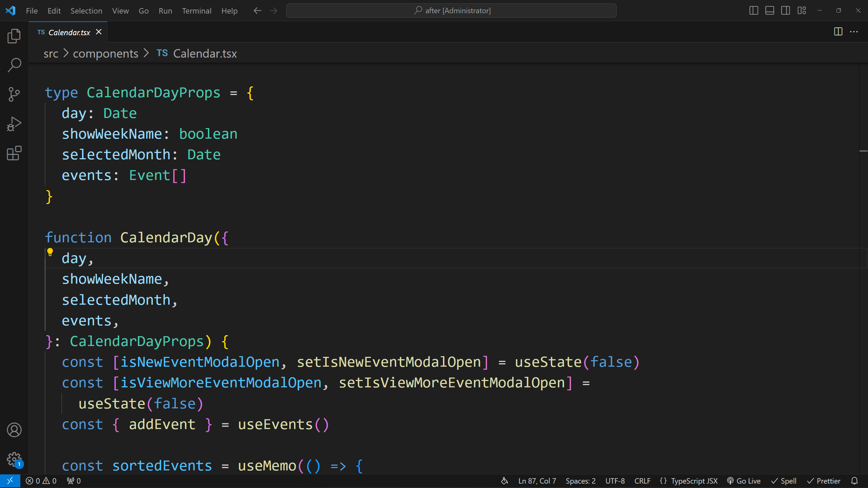The height and width of the screenshot is (488, 868).
Task: Open the Selection menu
Action: tap(86, 11)
